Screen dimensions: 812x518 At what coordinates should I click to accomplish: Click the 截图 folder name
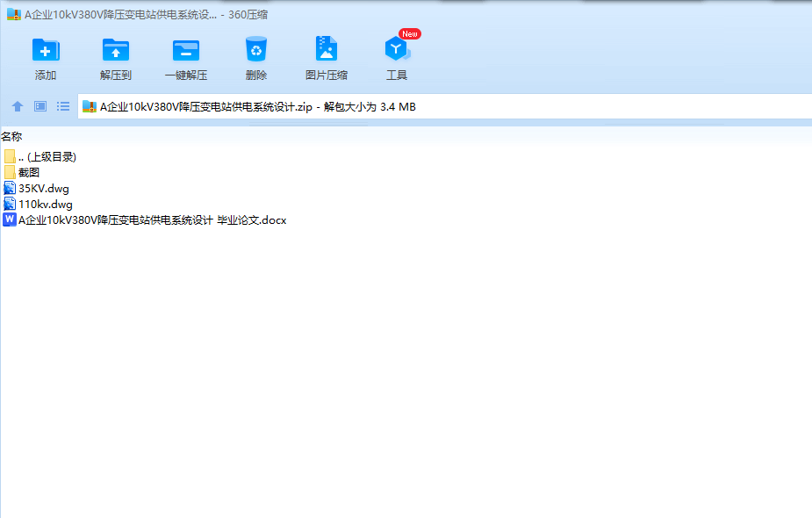(29, 172)
